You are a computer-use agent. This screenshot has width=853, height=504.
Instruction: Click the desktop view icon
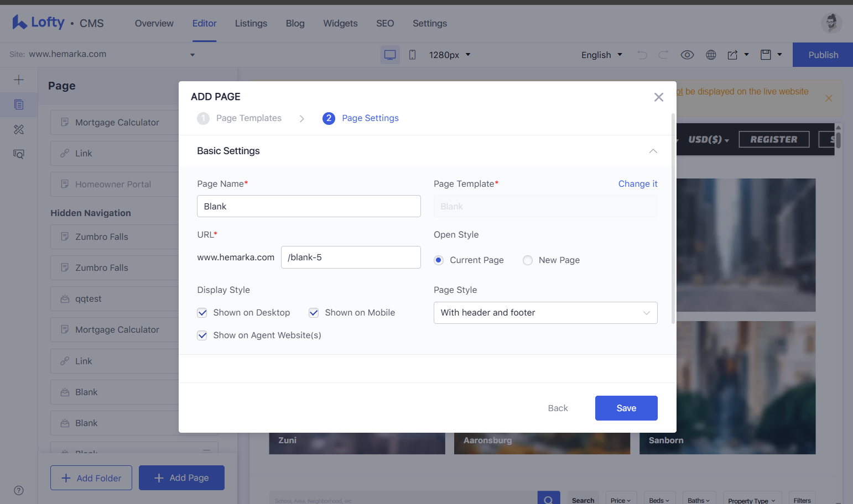point(390,55)
